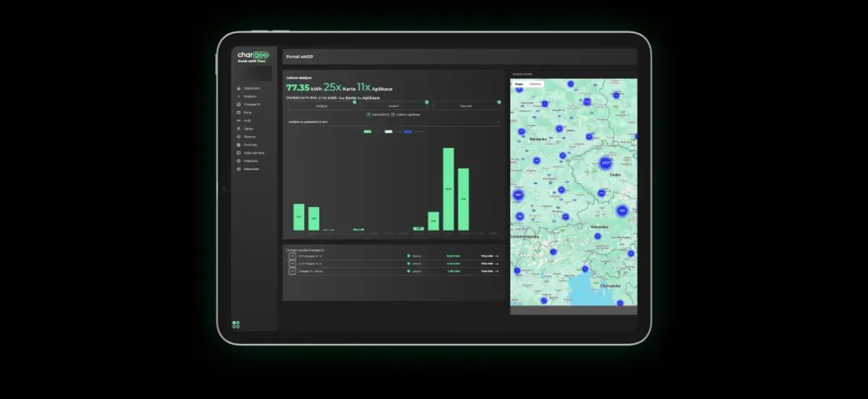
Task: Open the Dashboard menu item
Action: 252,88
